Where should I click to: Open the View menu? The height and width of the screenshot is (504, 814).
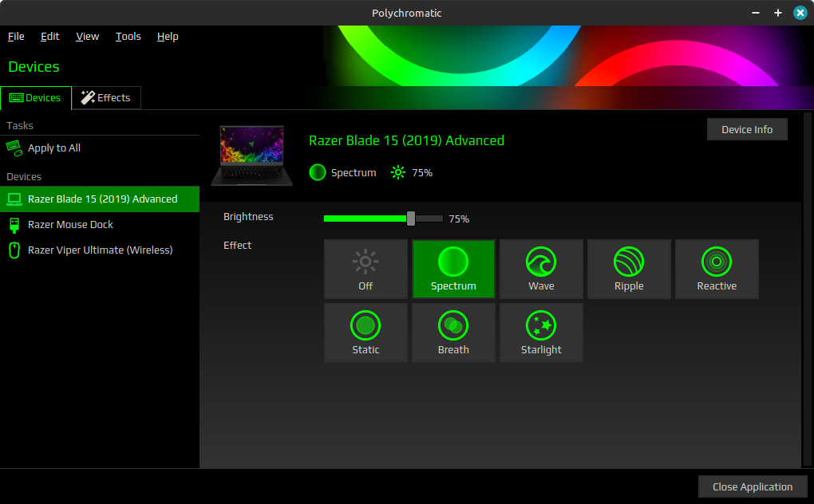point(87,37)
